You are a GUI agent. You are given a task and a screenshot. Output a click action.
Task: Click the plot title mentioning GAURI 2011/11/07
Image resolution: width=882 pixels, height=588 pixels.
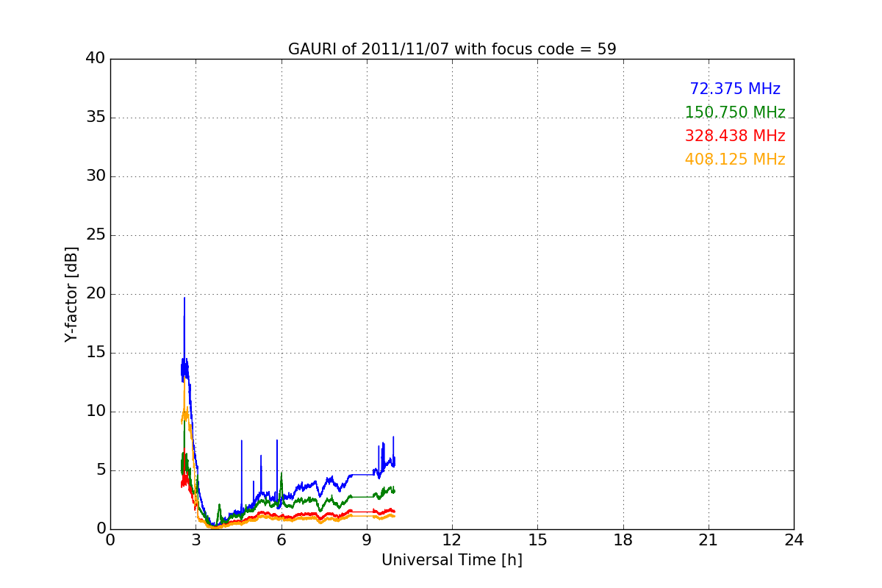[452, 49]
